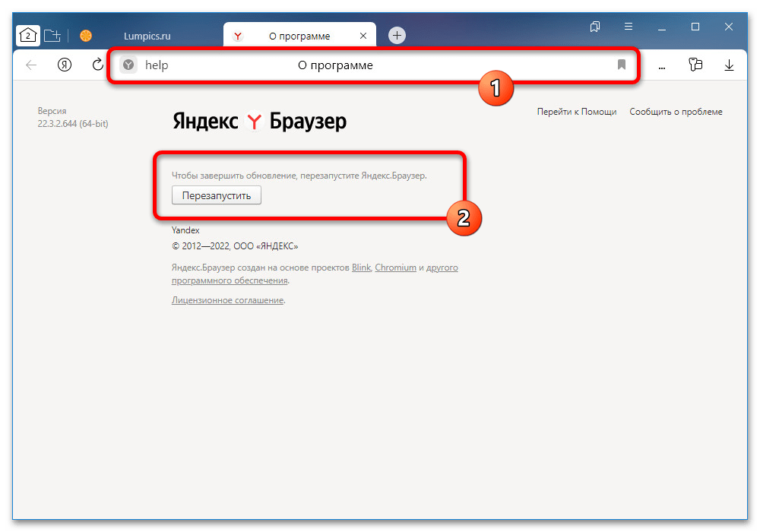Image resolution: width=760 pixels, height=532 pixels.
Task: Click the "Yandex" text label
Action: tap(185, 230)
